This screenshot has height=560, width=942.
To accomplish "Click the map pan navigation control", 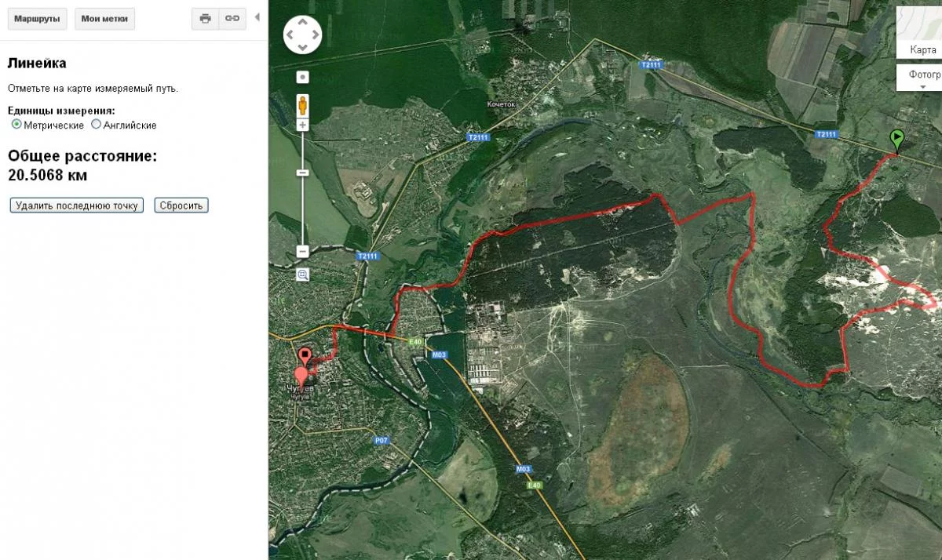I will coord(303,35).
